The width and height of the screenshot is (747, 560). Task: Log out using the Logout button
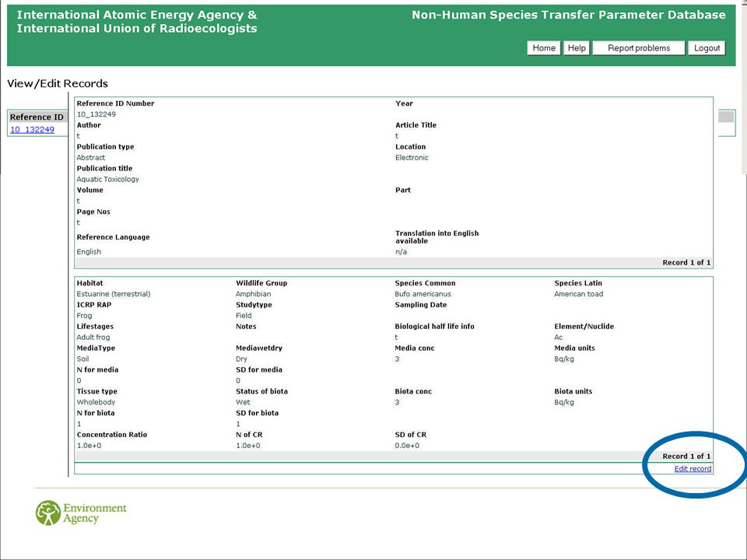click(707, 48)
